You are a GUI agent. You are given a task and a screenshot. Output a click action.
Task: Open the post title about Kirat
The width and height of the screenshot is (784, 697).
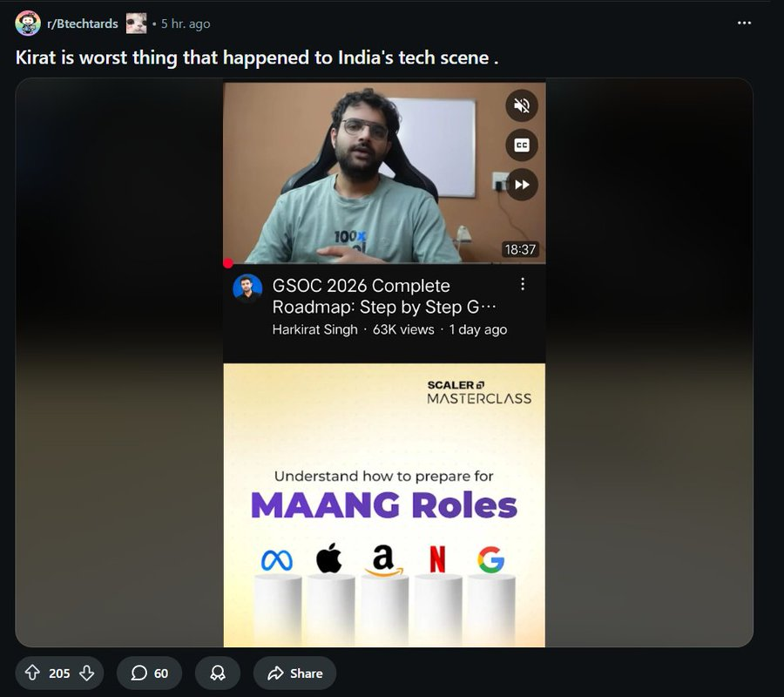point(257,58)
